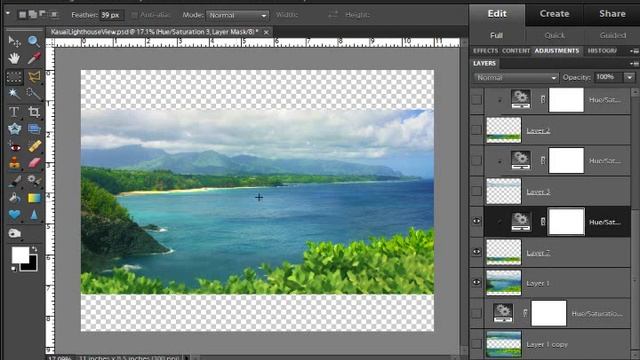Select the Magic Wand tool
Viewport: 640px width, 360px height.
tap(14, 94)
